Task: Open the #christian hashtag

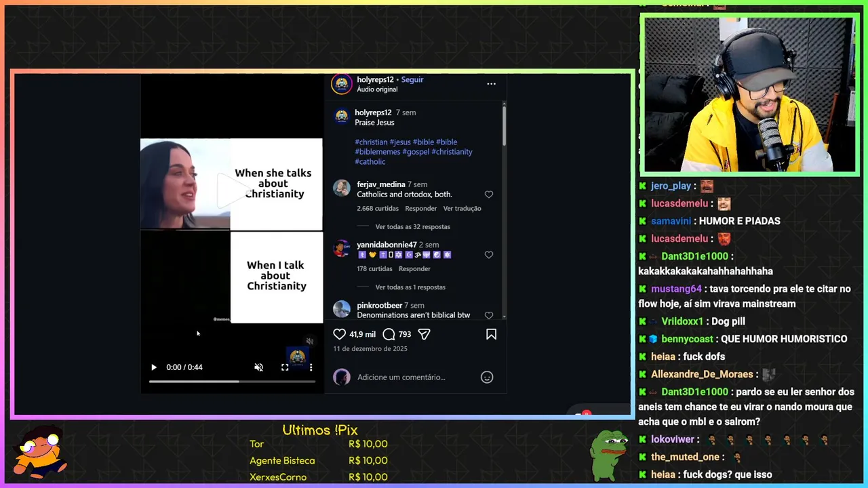Action: click(371, 142)
